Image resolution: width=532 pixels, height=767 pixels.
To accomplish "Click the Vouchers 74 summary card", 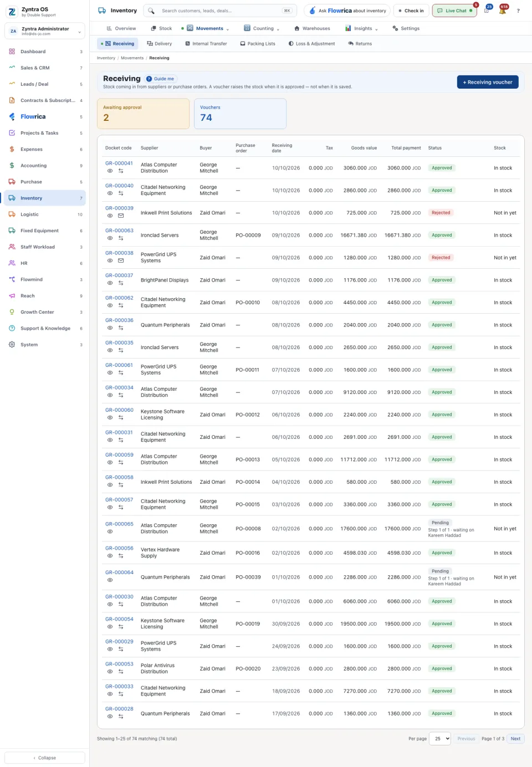I will tap(240, 114).
